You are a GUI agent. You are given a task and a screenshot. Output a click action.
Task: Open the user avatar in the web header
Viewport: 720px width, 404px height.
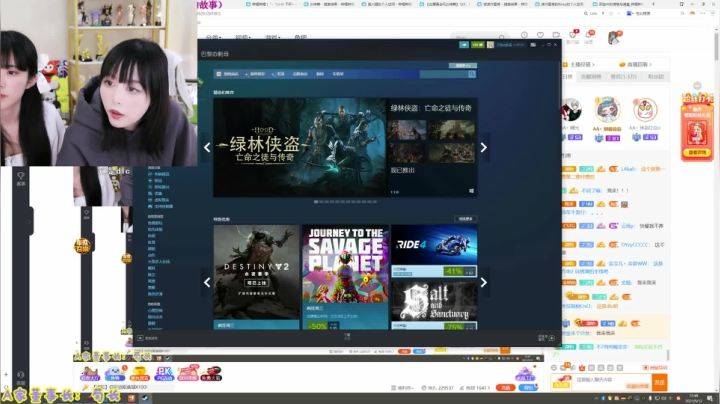tap(613, 38)
